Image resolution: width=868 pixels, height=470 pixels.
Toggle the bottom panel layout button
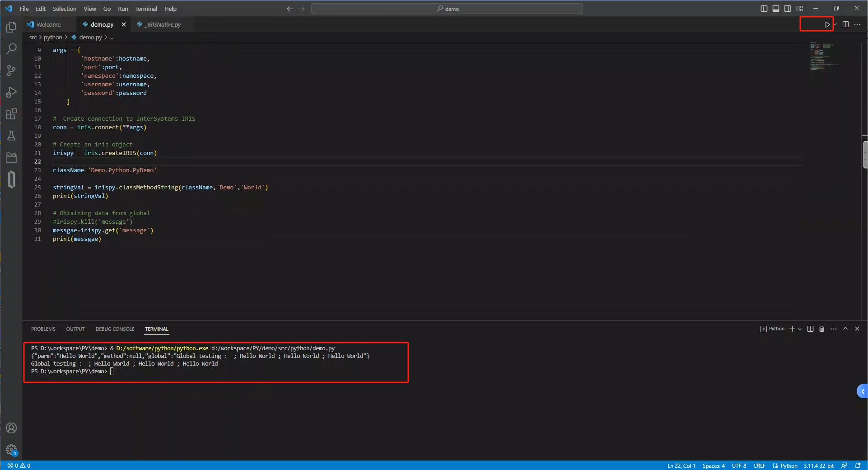pyautogui.click(x=775, y=9)
